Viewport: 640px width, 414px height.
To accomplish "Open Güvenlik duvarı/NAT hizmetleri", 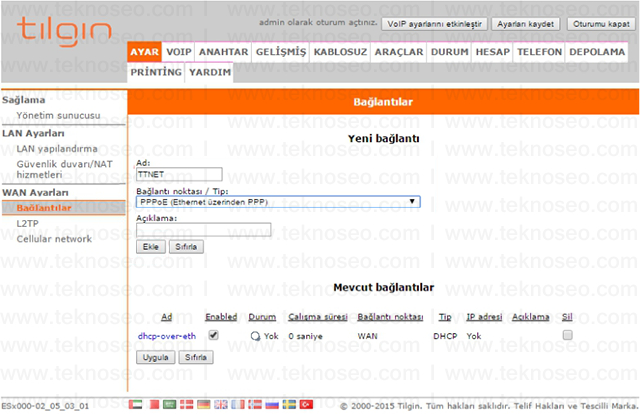I will pos(64,169).
